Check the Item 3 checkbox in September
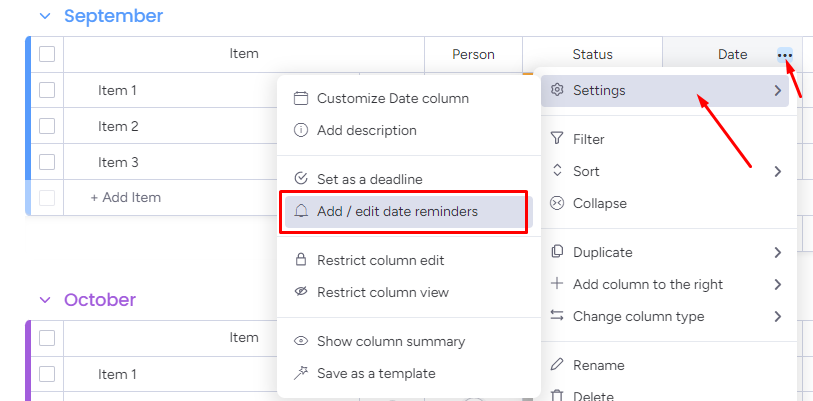The height and width of the screenshot is (401, 813). pyautogui.click(x=47, y=162)
